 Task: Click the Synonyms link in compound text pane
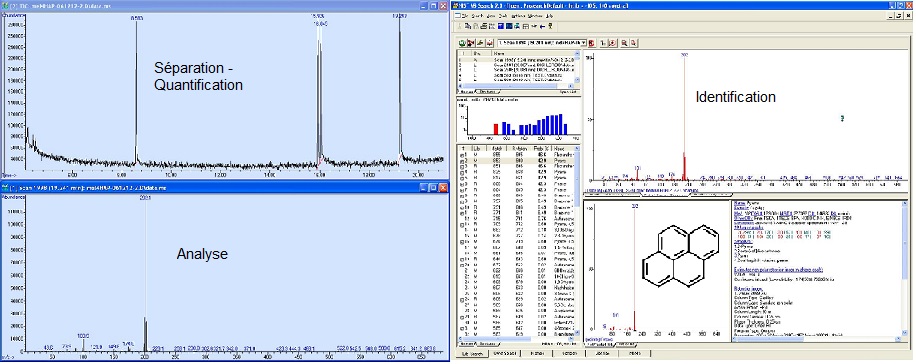(x=743, y=241)
